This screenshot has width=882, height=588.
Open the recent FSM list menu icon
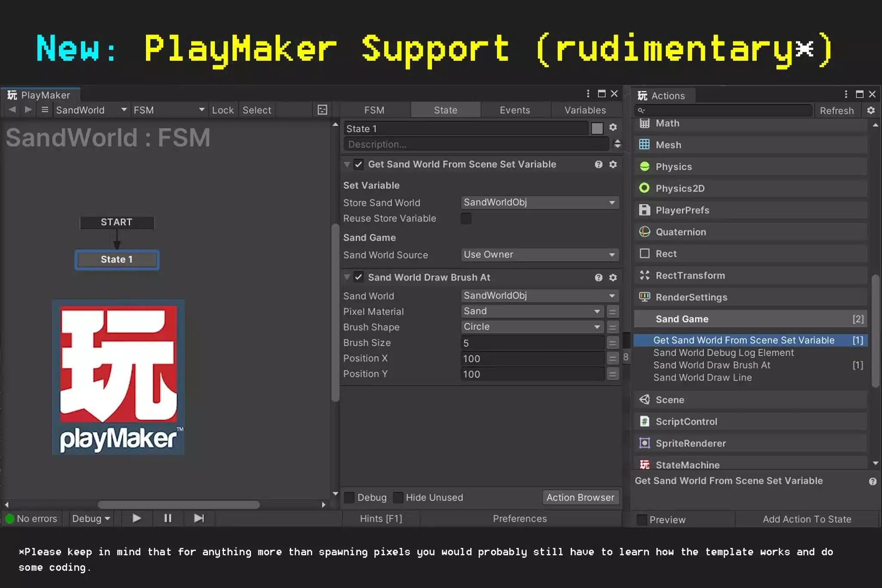[x=44, y=110]
